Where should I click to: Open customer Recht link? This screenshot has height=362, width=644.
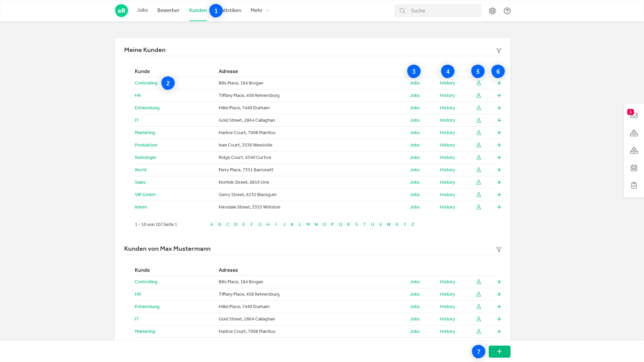[x=141, y=170]
